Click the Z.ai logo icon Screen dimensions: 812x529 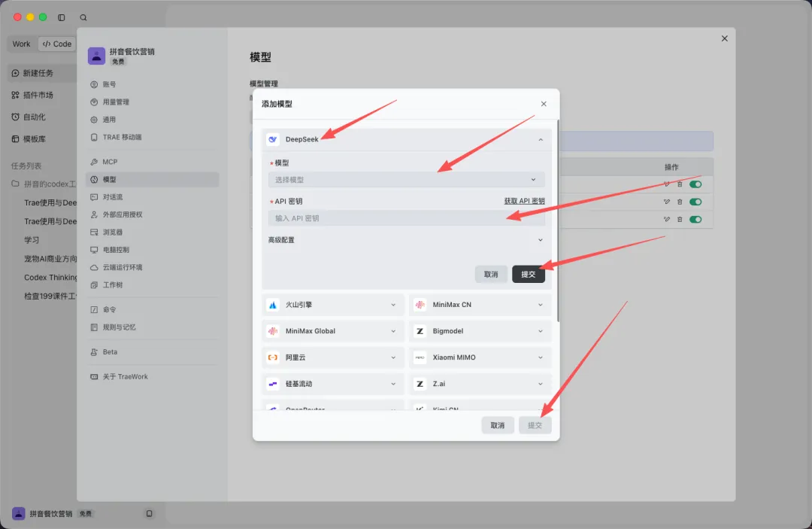[x=420, y=384]
